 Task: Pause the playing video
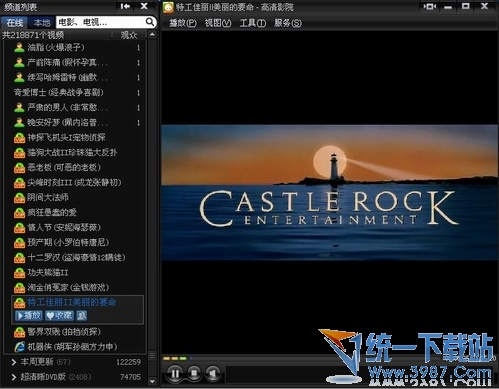point(175,373)
